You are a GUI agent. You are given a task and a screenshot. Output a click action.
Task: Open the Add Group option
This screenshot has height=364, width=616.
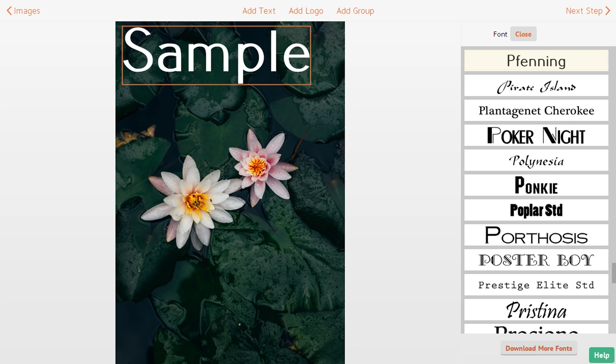[x=355, y=11]
